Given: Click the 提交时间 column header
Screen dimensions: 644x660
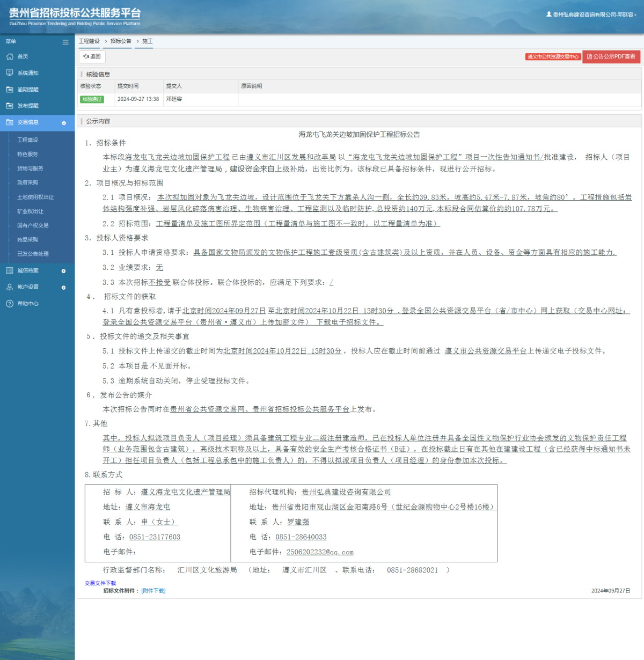Looking at the screenshot, I should click(x=128, y=86).
